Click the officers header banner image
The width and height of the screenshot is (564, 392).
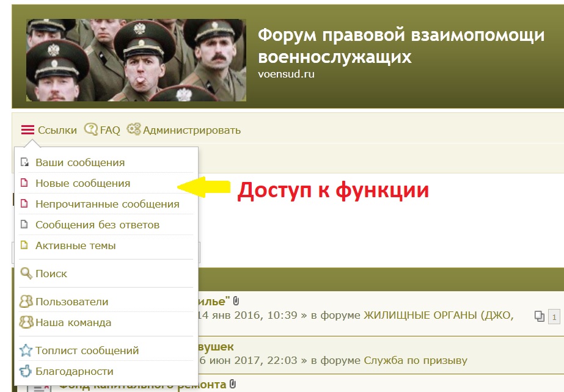coord(136,60)
